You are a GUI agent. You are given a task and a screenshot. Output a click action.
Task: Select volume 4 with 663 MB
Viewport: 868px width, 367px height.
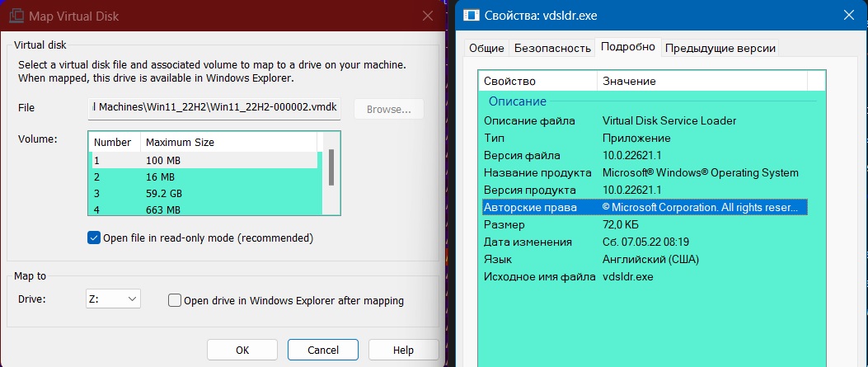204,209
